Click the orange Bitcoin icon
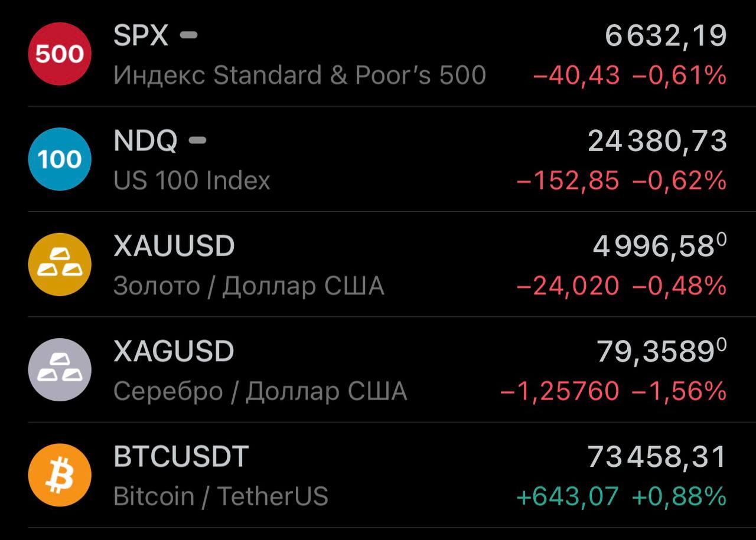 (x=60, y=475)
